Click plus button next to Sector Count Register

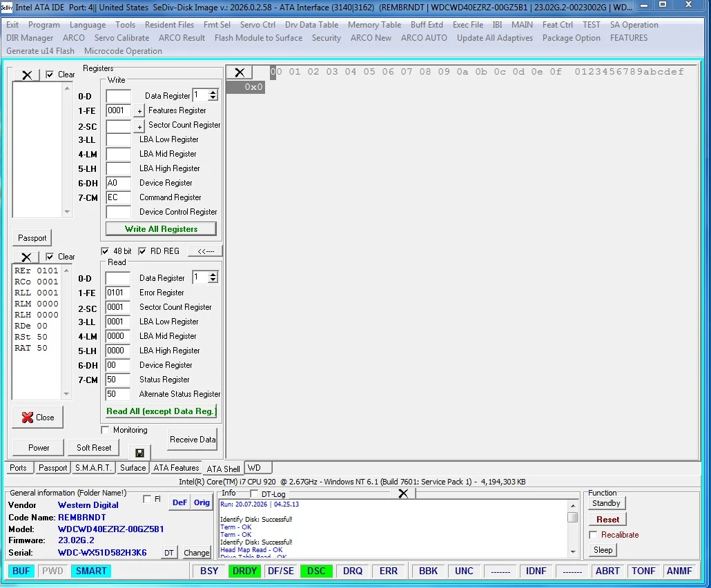[139, 126]
